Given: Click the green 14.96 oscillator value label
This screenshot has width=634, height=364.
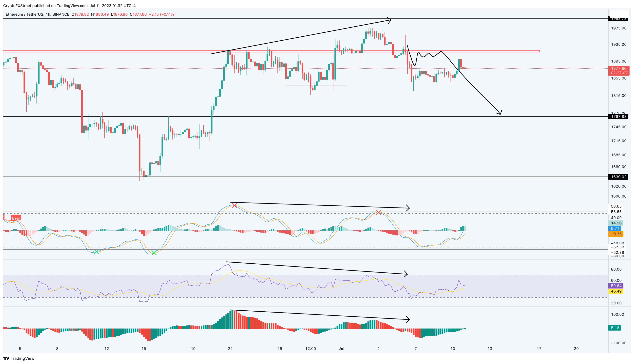Looking at the screenshot, I should point(616,223).
